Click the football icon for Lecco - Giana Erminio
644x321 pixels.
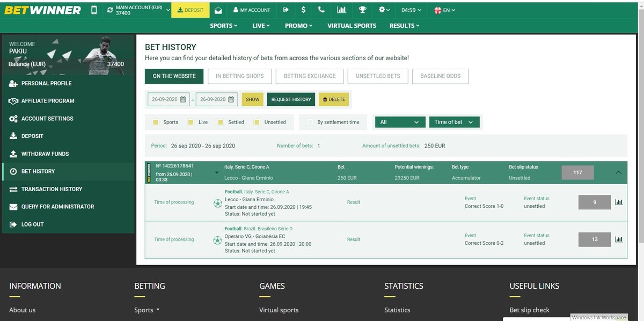click(217, 203)
